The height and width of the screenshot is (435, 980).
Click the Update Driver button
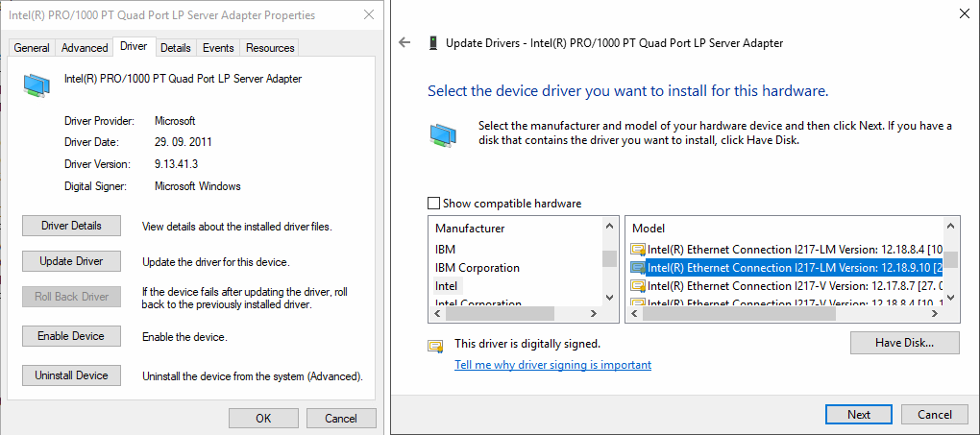(71, 261)
